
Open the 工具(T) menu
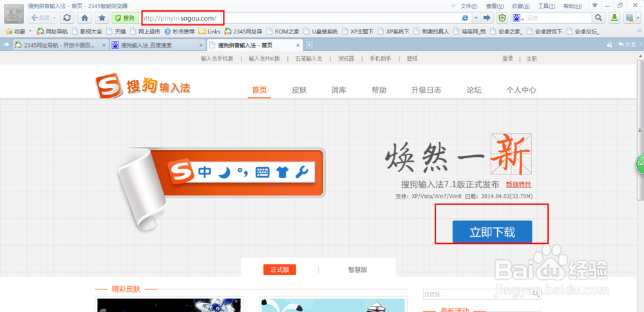pyautogui.click(x=547, y=6)
